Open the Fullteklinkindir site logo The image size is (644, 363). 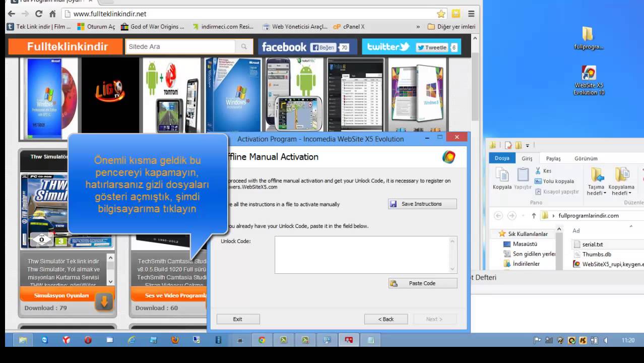point(67,46)
